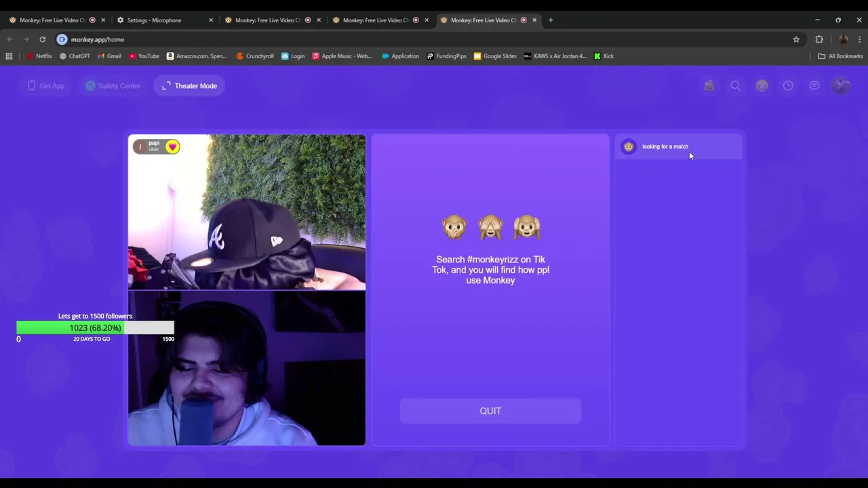Click the monkey avatar beside looking for a match
The width and height of the screenshot is (868, 488).
tap(629, 146)
